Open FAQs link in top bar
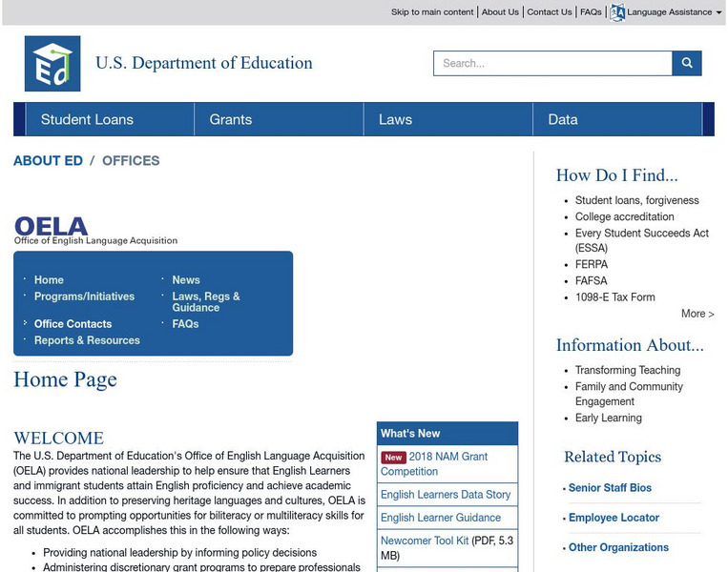 (x=591, y=12)
